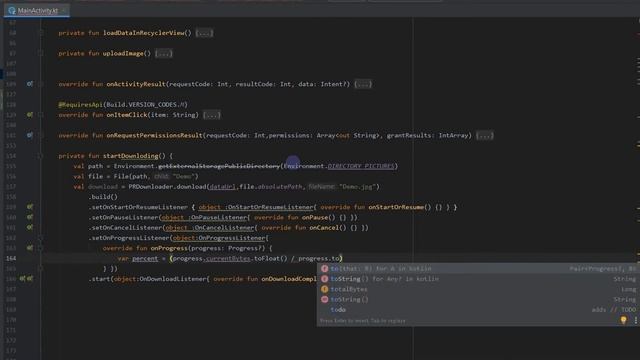The image size is (640, 360).
Task: Click implements gutter icon beside onItemClick
Action: [30, 115]
